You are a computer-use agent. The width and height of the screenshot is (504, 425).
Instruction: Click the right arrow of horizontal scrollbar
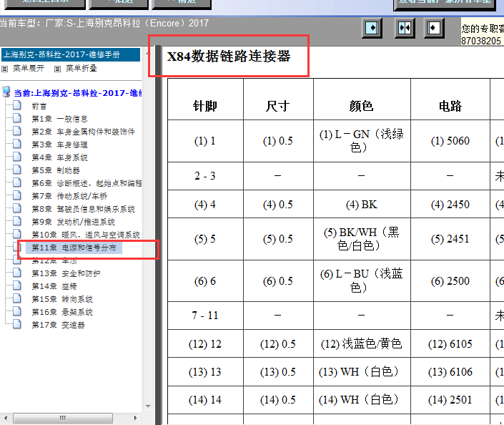pos(135,418)
